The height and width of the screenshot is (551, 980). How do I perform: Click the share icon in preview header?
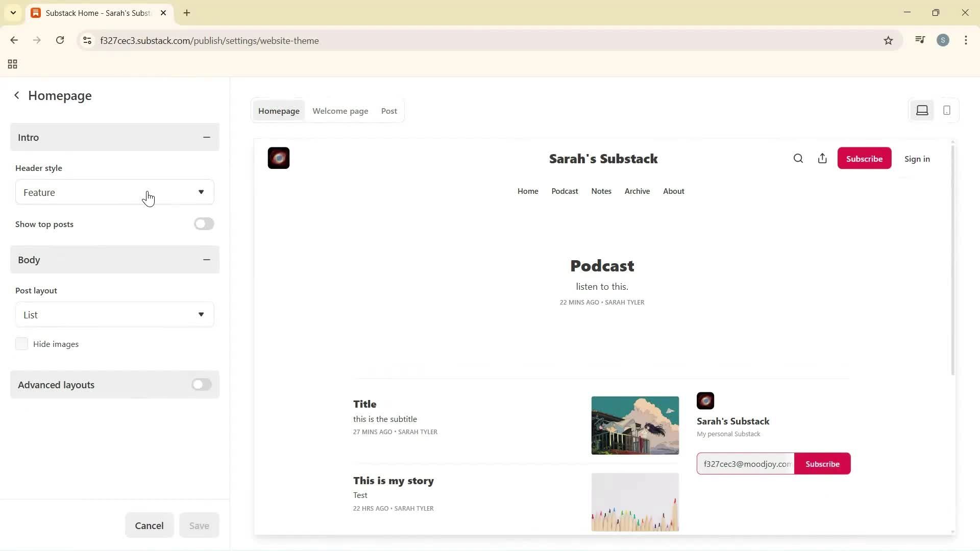coord(822,159)
